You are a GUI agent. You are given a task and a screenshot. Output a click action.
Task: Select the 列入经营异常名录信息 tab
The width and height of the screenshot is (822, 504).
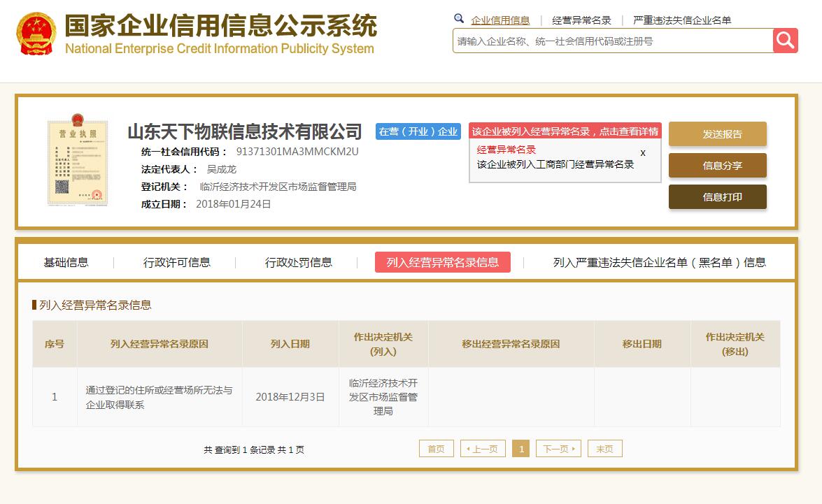(x=442, y=262)
